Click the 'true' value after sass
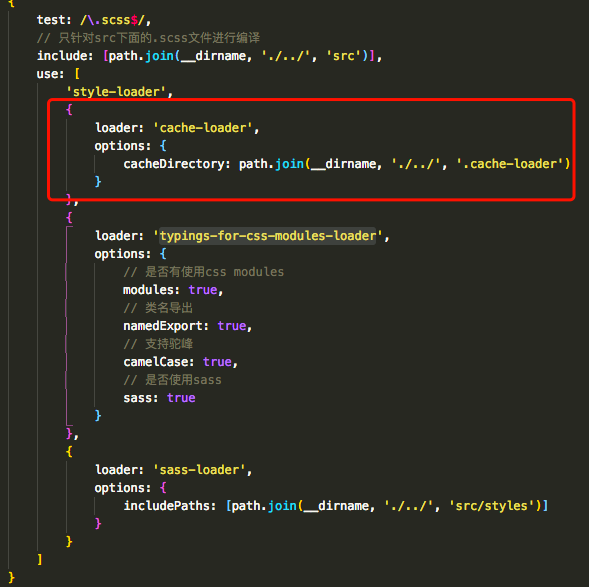 pyautogui.click(x=181, y=398)
